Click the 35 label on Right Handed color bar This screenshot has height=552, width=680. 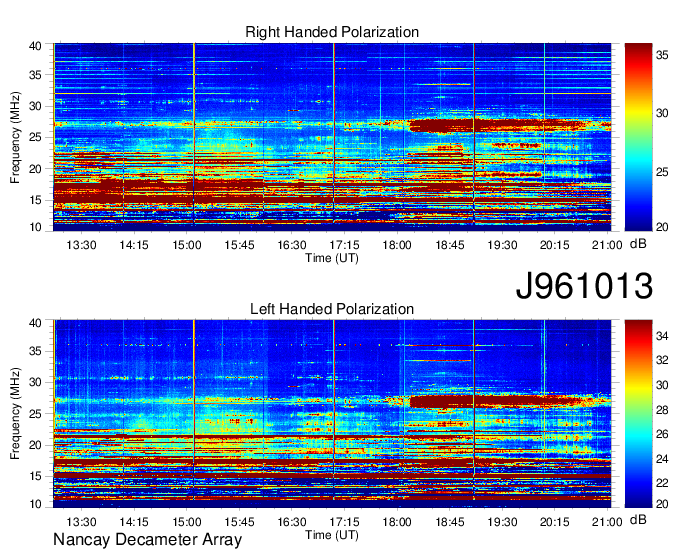(x=662, y=55)
